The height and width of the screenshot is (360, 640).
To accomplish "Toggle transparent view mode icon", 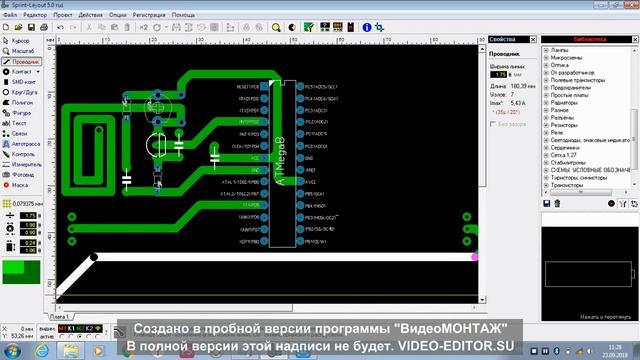I will [x=292, y=27].
